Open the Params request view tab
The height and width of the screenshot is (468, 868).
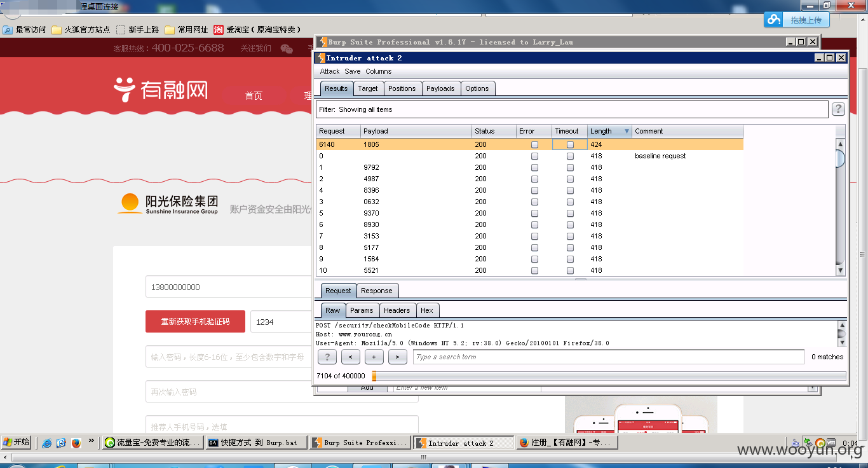[362, 310]
